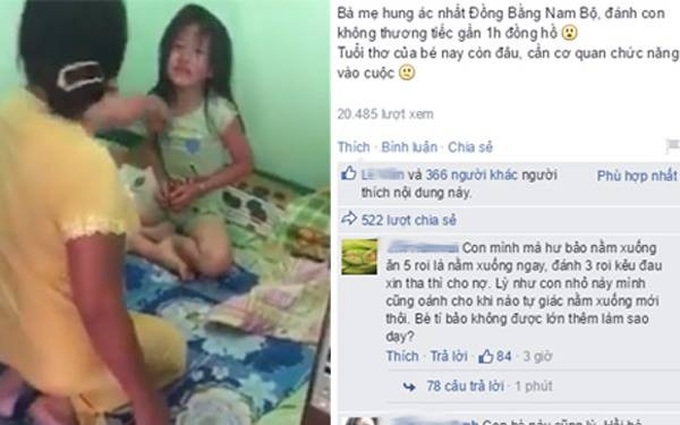Click the video frame showing the girl
680x425 pixels.
[x=165, y=212]
